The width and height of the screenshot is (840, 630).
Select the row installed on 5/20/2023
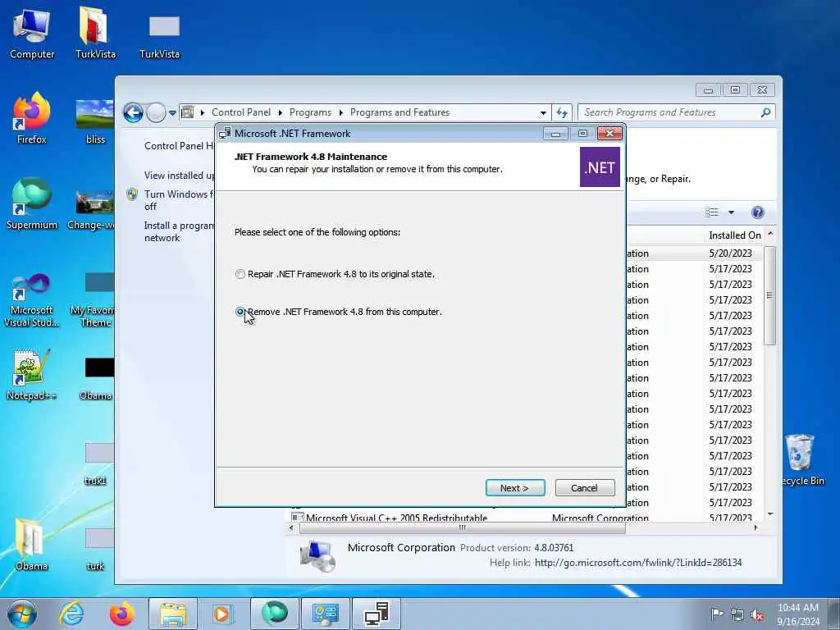tap(695, 253)
